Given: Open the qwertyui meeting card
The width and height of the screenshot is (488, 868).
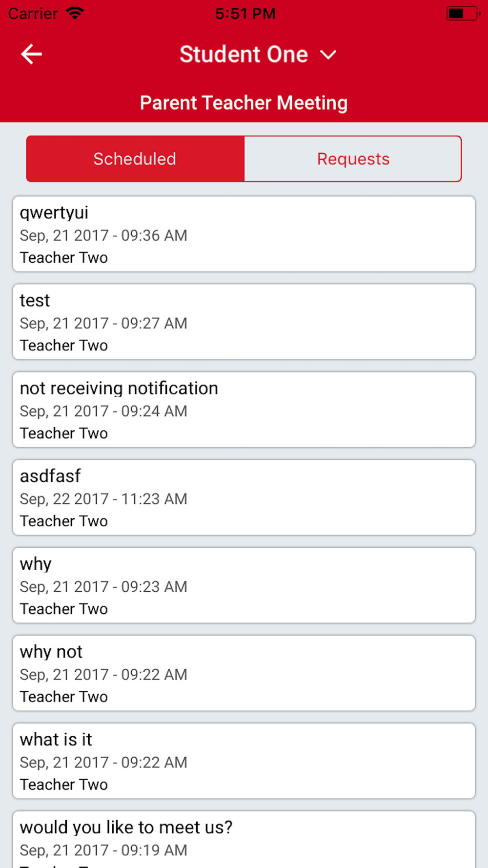Looking at the screenshot, I should click(244, 234).
